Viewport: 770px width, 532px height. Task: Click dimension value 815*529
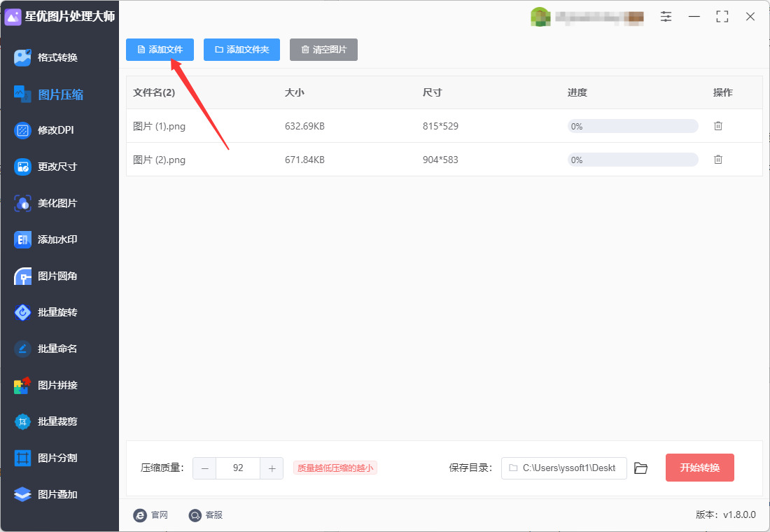pyautogui.click(x=440, y=126)
